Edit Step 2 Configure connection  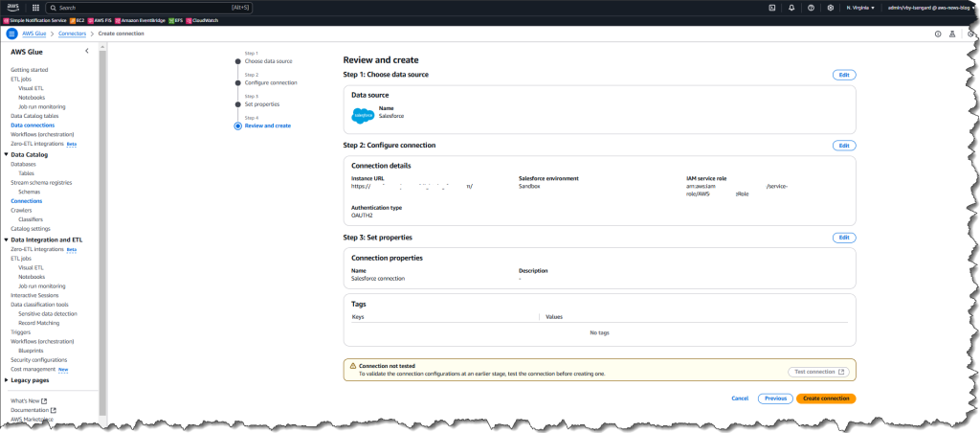click(844, 146)
